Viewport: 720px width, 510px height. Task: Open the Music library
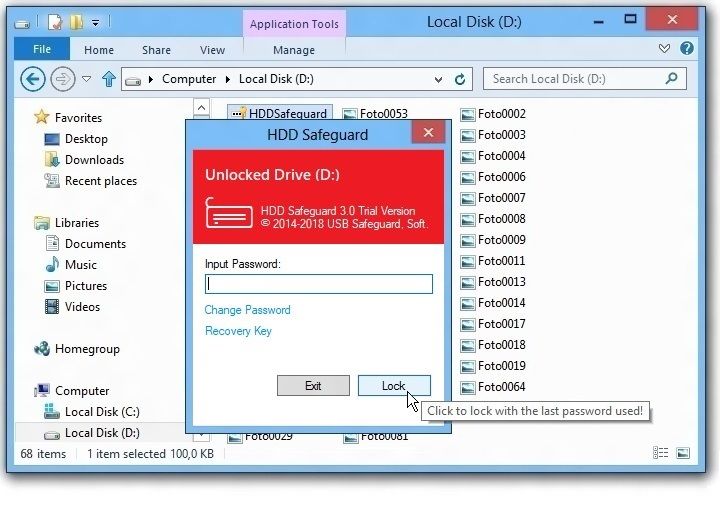(81, 265)
